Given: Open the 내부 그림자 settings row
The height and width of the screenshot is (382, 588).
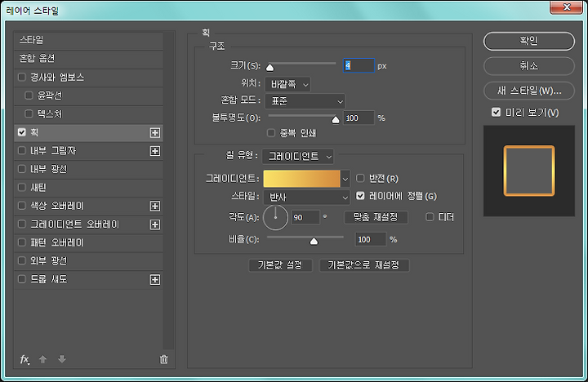Looking at the screenshot, I should coord(88,151).
